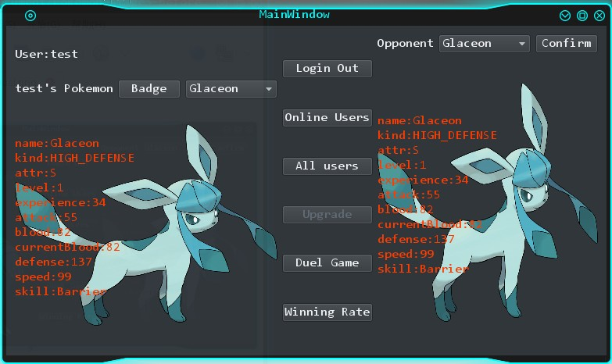Click user's "name:Glaceon" text

pyautogui.click(x=57, y=143)
